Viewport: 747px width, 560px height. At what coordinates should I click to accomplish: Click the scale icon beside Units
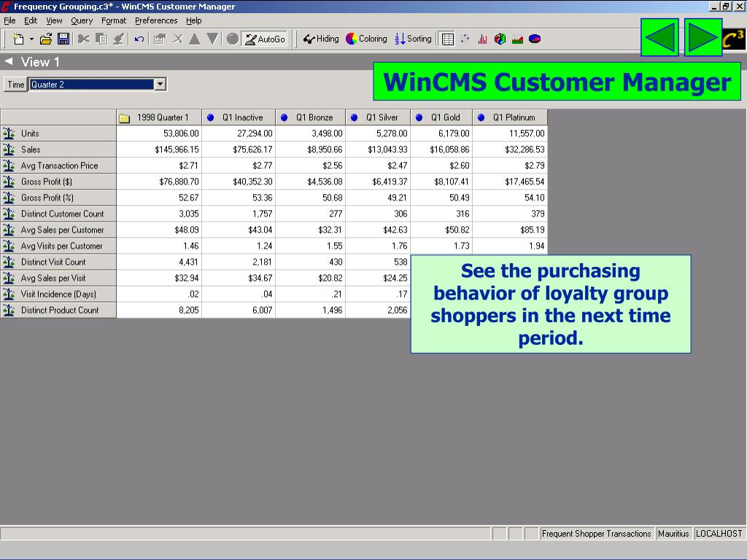tap(9, 133)
